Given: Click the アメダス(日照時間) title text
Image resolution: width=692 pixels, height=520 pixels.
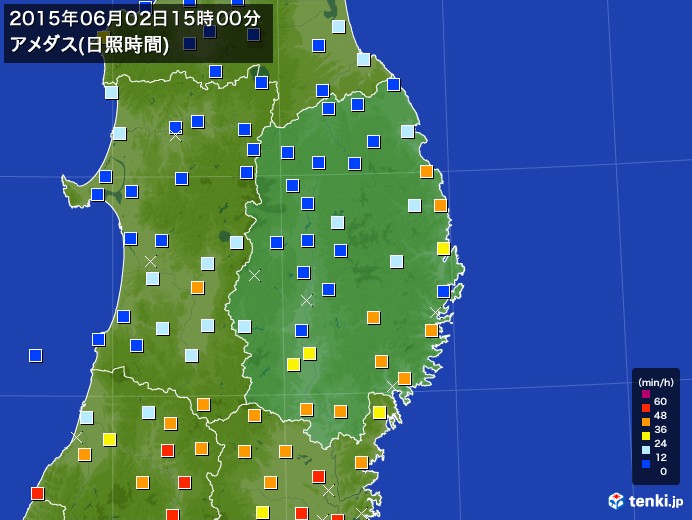Looking at the screenshot, I should [x=89, y=45].
